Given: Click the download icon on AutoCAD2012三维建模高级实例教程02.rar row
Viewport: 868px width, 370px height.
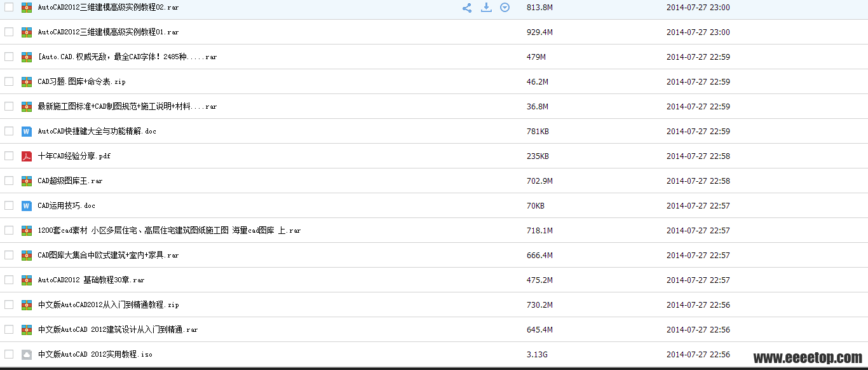Looking at the screenshot, I should (486, 8).
